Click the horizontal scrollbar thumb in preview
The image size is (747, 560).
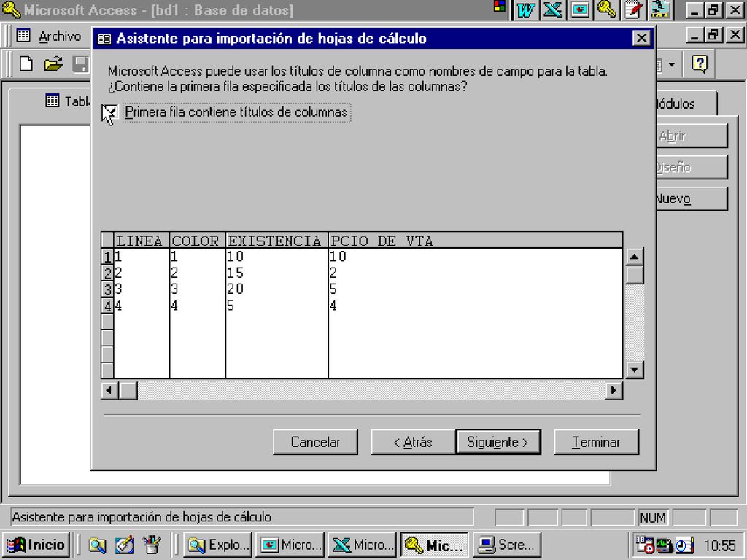point(128,391)
